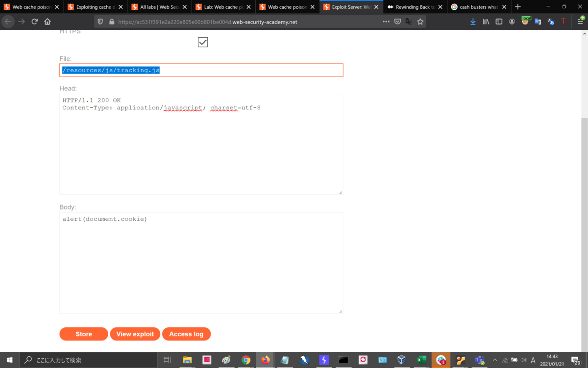The image size is (588, 368).
Task: Click the A-あ translation extension icon
Action: pyautogui.click(x=551, y=22)
